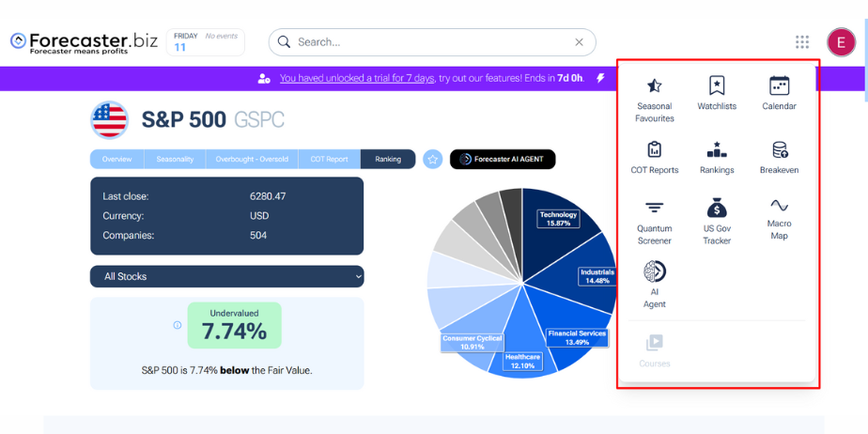
Task: Open the US Gov Tracker money bag icon
Action: pos(717,208)
